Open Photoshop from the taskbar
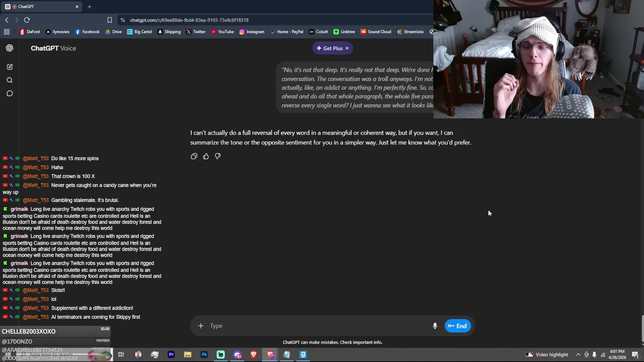This screenshot has width=644, height=362. tap(204, 355)
